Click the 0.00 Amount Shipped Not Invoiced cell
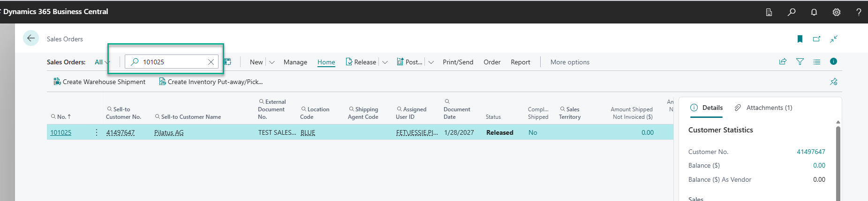The image size is (868, 201). [648, 132]
